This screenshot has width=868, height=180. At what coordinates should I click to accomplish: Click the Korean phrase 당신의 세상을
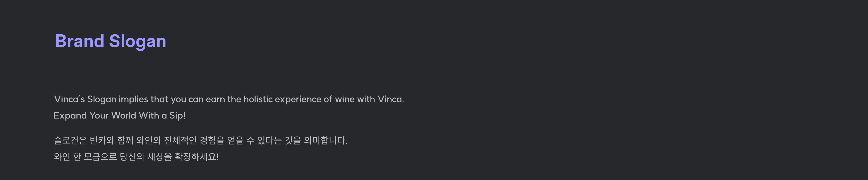146,157
